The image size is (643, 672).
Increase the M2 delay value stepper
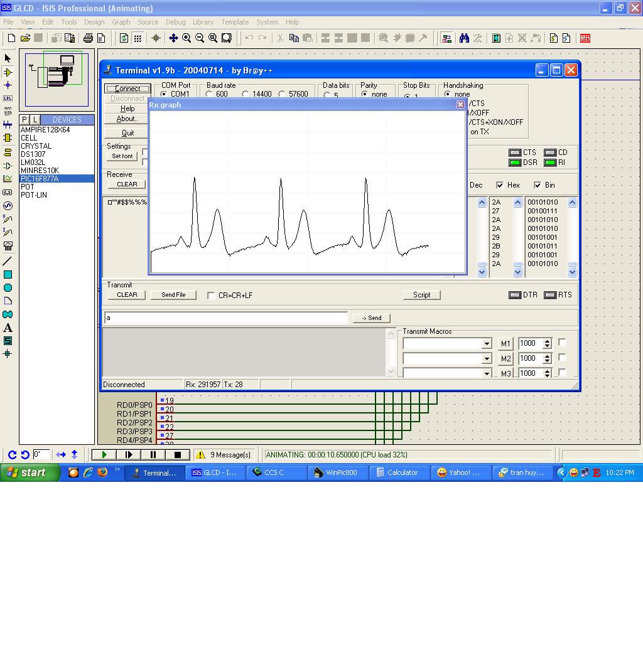point(548,356)
